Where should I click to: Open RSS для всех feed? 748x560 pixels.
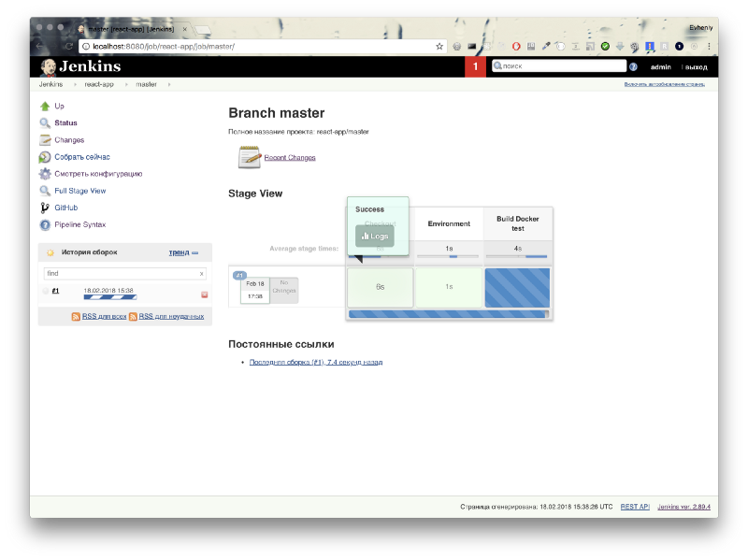click(104, 316)
